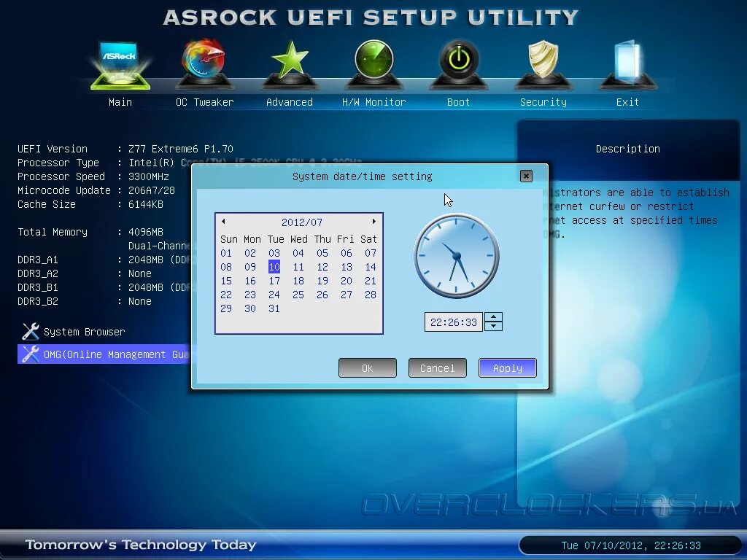Open the H/W Monitor radar icon
The height and width of the screenshot is (560, 747).
[374, 64]
